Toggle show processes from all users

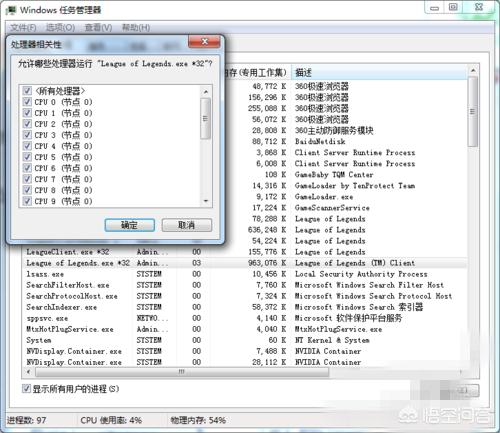[26, 389]
